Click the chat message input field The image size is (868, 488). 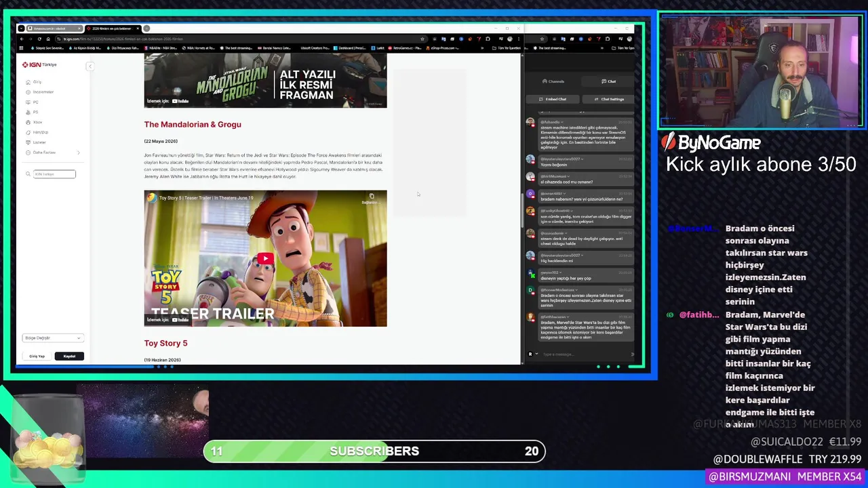pos(585,354)
